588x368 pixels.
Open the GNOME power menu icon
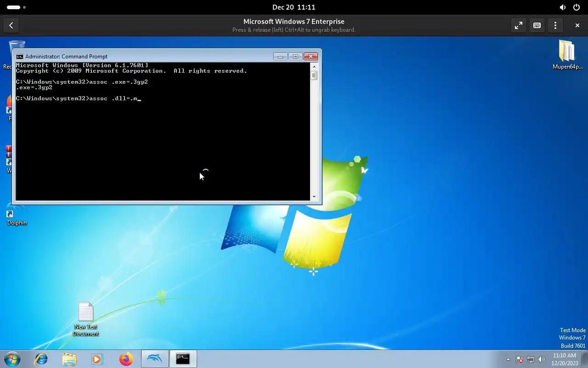coord(577,7)
